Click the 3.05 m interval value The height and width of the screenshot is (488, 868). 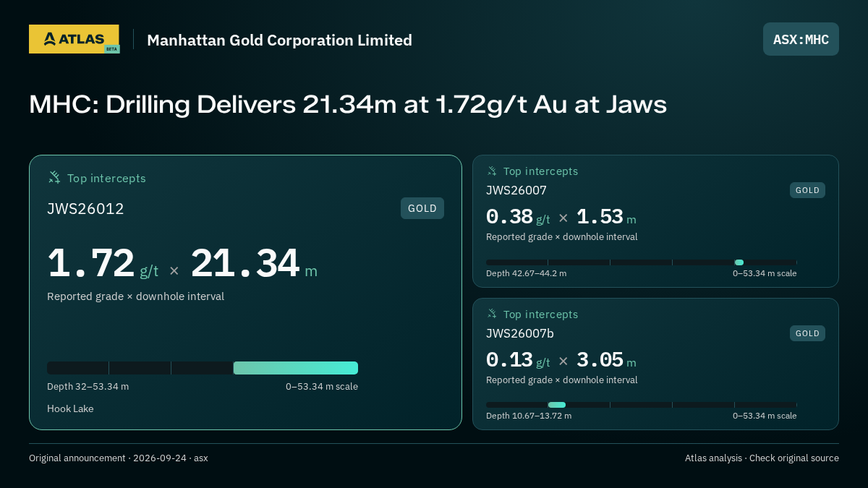606,359
